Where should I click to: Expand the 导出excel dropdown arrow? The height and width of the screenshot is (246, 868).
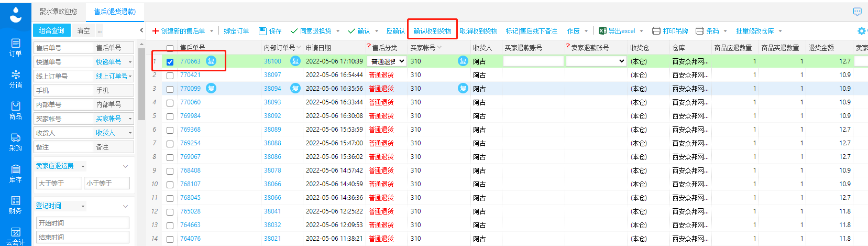tap(641, 31)
